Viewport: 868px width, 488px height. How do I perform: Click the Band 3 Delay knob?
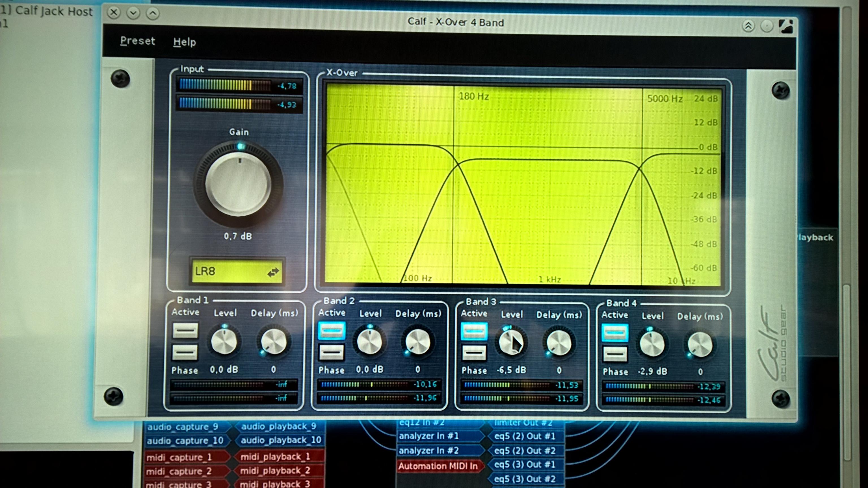coord(559,343)
